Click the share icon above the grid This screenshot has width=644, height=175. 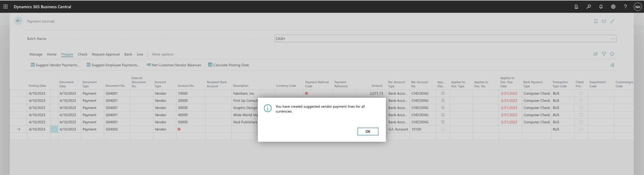tap(595, 54)
